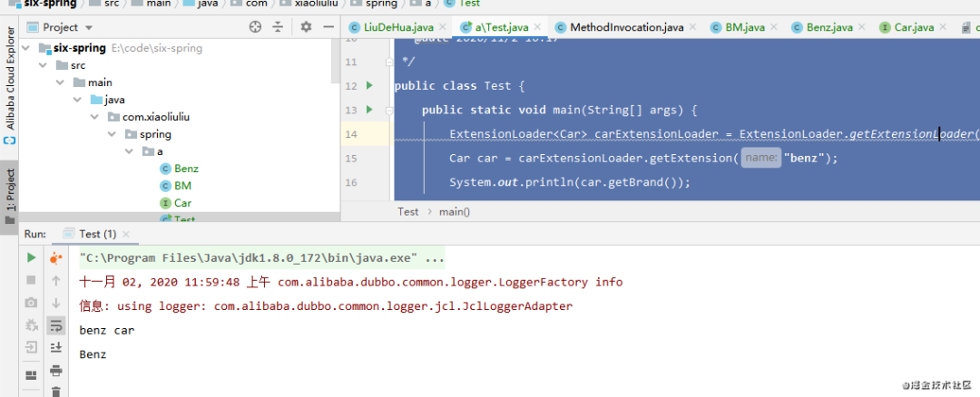Close the BM.java tab
The height and width of the screenshot is (397, 980).
tap(774, 27)
